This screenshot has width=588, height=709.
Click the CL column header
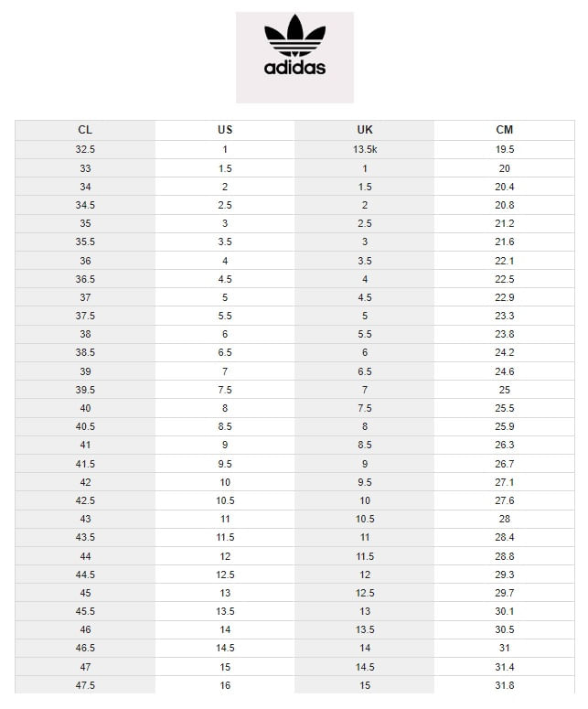click(x=85, y=130)
